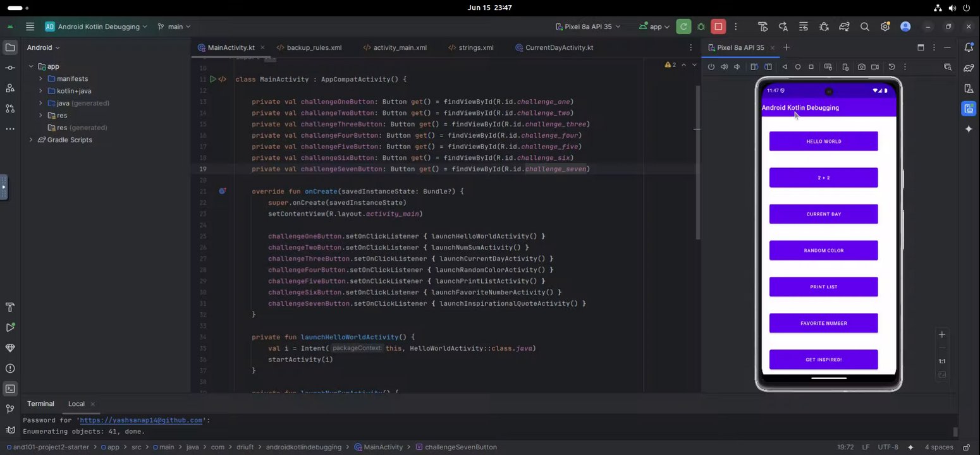The height and width of the screenshot is (455, 980).
Task: Open the Commit tool window
Action: (10, 68)
